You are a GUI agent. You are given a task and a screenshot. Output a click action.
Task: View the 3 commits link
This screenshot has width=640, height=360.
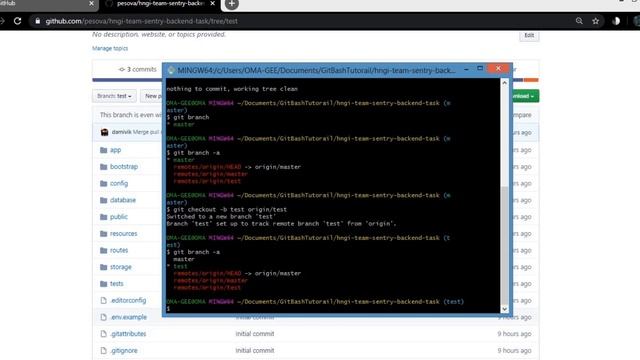(x=138, y=69)
